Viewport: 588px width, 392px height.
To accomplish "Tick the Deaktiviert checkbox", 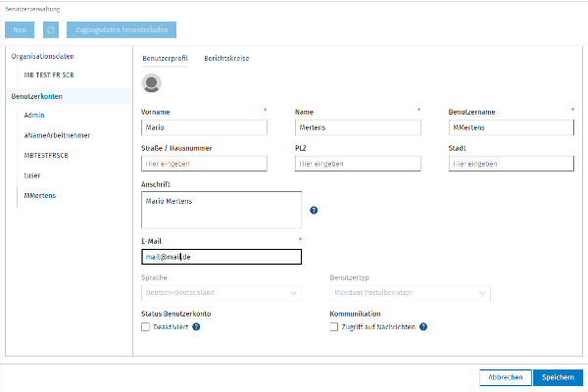I will coord(145,326).
